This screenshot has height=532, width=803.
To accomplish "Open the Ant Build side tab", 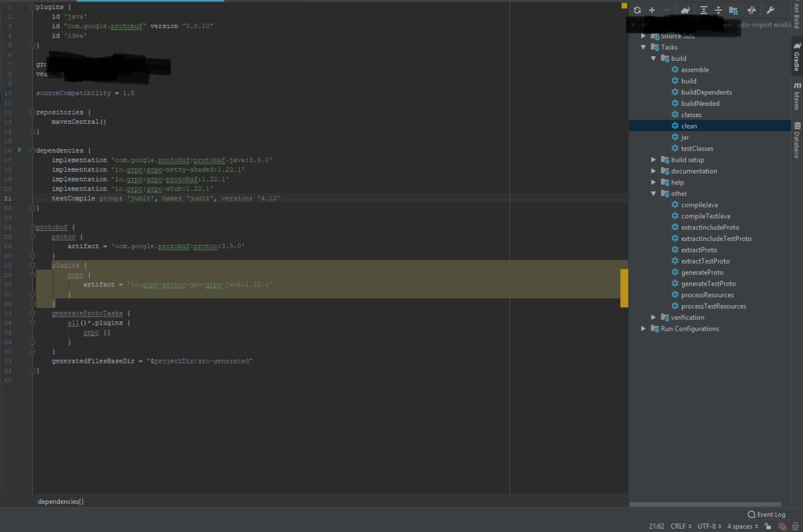I will click(x=796, y=16).
